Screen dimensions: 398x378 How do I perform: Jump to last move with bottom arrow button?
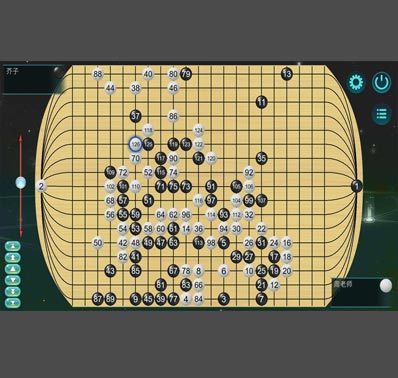(x=13, y=303)
